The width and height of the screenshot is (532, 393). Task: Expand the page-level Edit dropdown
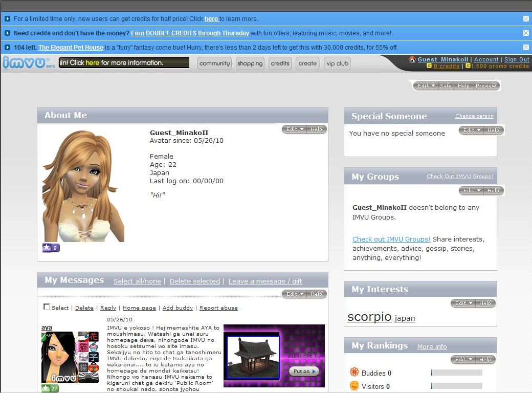[x=426, y=85]
